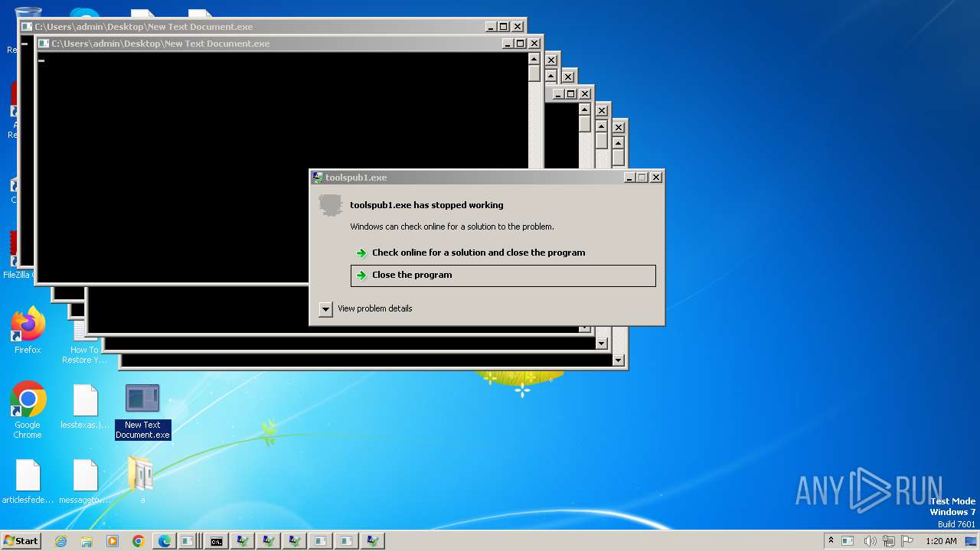This screenshot has height=551, width=980.
Task: Click the front console window title bar icon
Action: [x=44, y=44]
